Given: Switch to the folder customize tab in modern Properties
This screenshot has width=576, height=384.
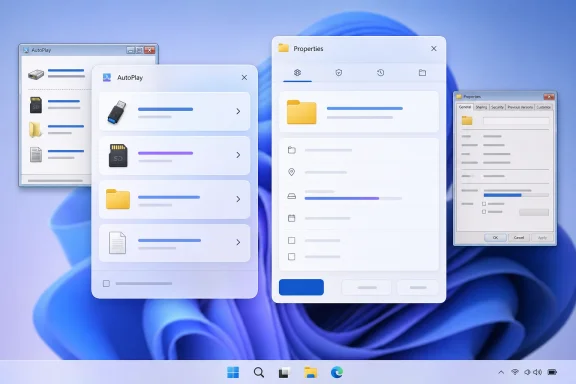Looking at the screenshot, I should 422,73.
